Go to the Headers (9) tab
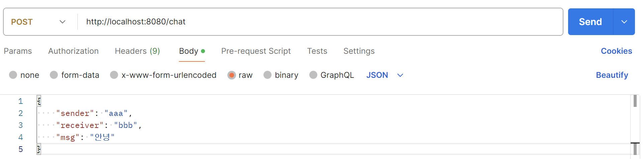The height and width of the screenshot is (159, 644). click(x=137, y=51)
